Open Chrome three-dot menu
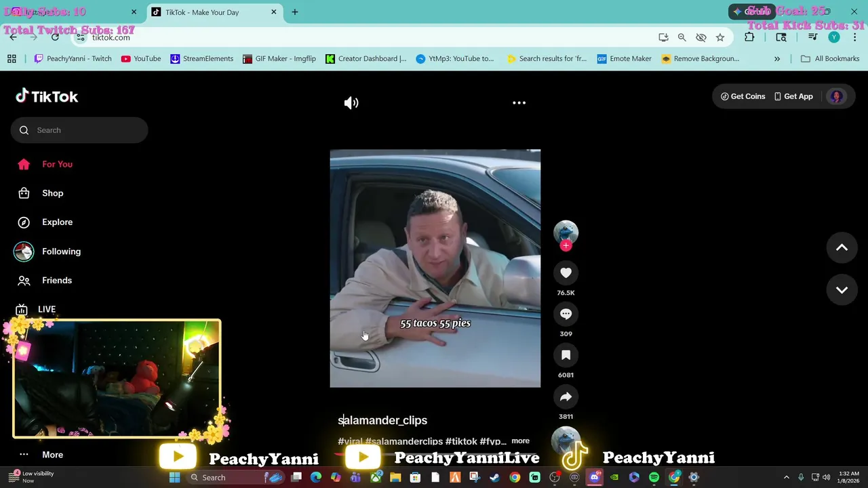The image size is (868, 488). 854,37
